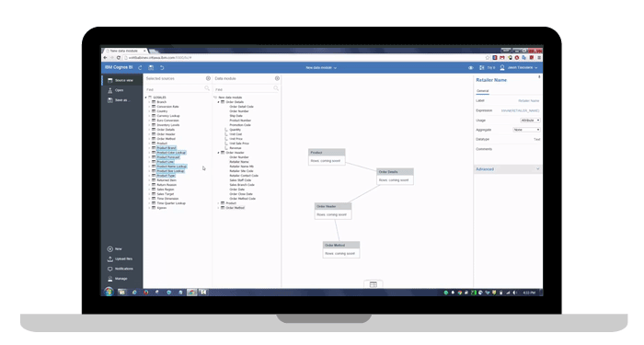Click the save disk icon in top toolbar

(x=151, y=67)
